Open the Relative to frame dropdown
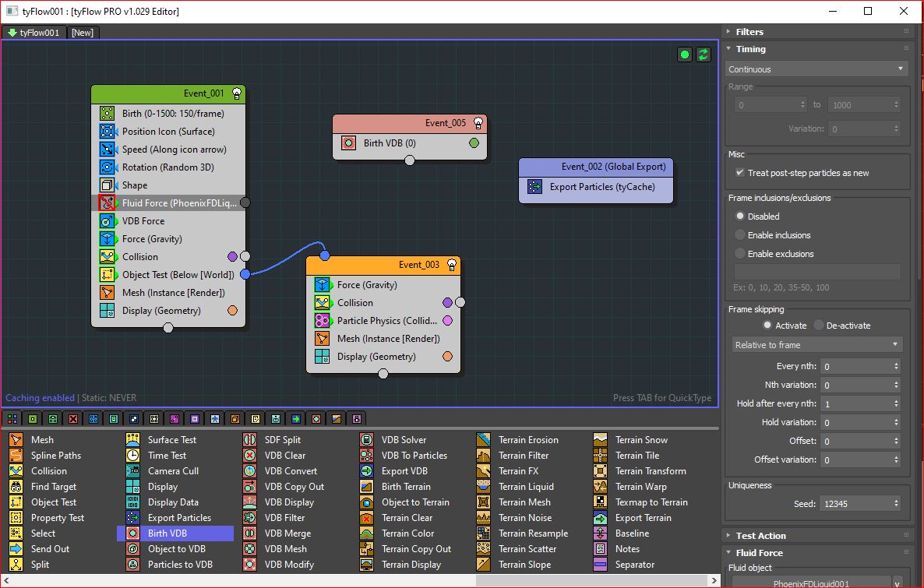The image size is (924, 588). click(816, 345)
